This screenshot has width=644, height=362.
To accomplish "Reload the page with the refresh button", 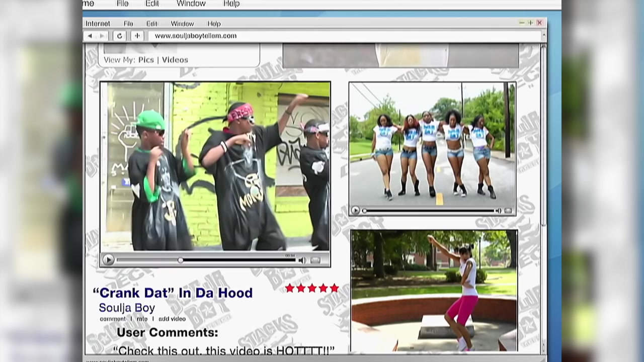I will (119, 36).
